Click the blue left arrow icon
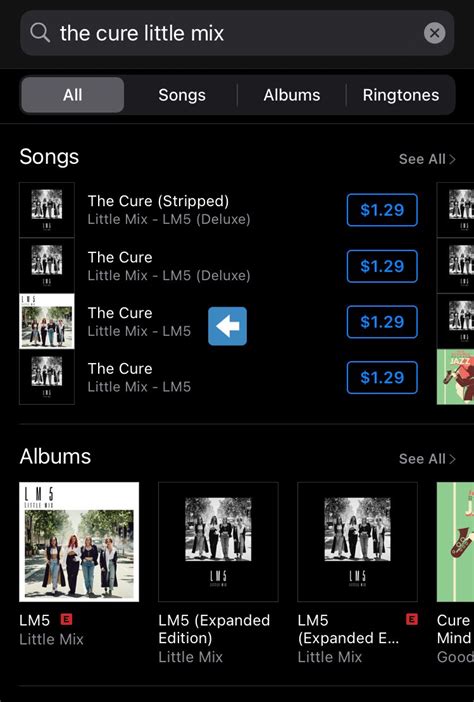This screenshot has width=474, height=702. point(227,326)
